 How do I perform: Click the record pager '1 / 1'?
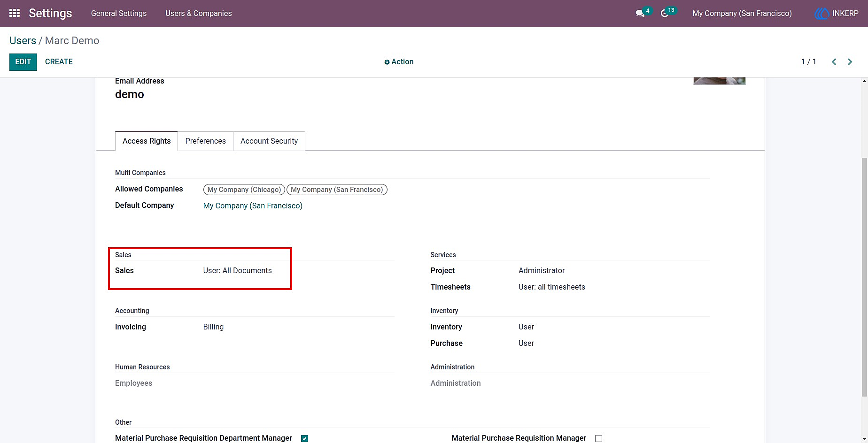click(x=808, y=62)
